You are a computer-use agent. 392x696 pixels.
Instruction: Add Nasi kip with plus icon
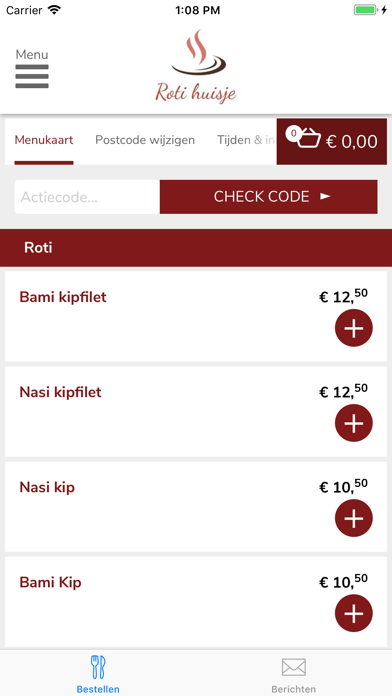pyautogui.click(x=353, y=518)
